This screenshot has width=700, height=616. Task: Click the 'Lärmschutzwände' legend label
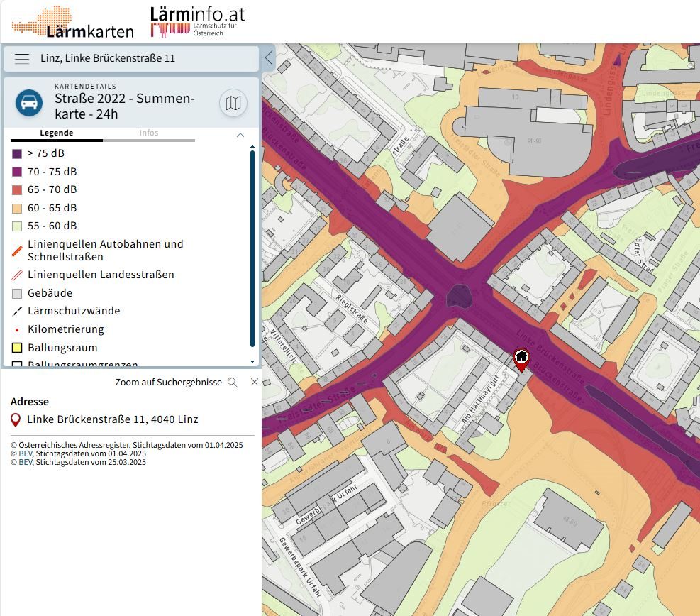coord(74,311)
